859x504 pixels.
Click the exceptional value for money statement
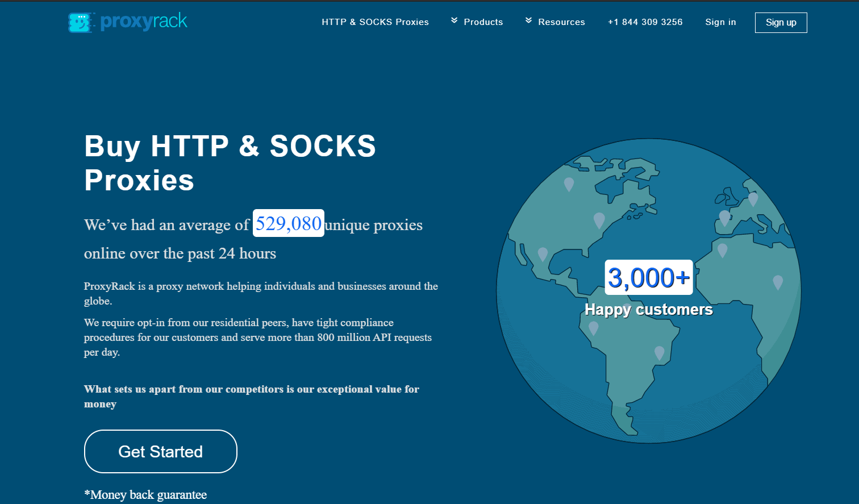(x=252, y=397)
